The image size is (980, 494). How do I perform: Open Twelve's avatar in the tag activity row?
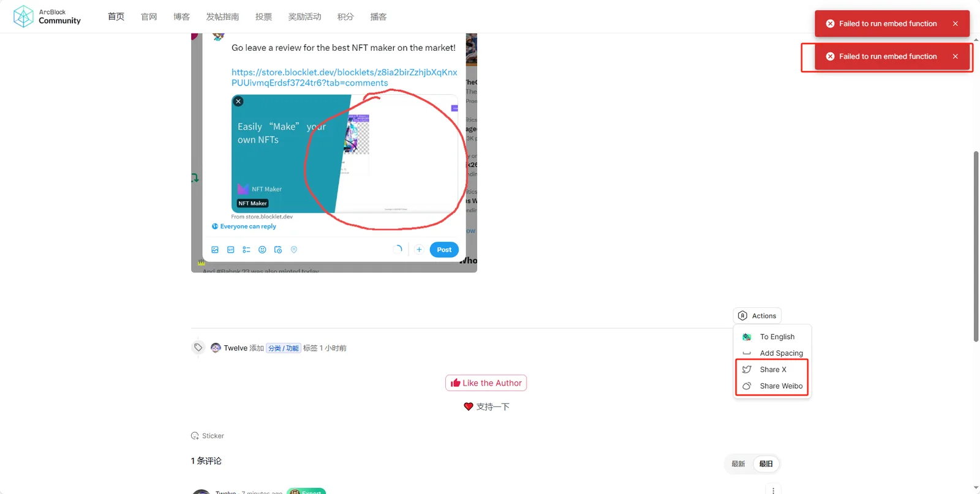[216, 348]
